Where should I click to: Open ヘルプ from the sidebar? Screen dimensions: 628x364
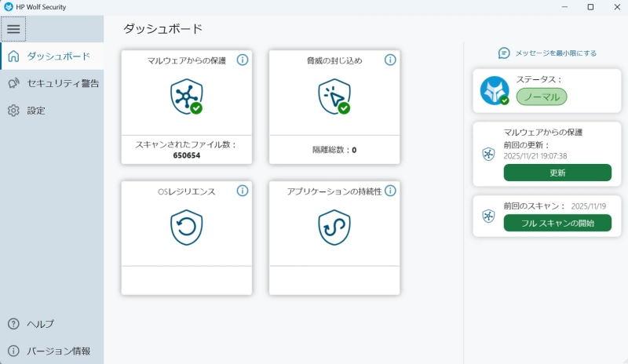coord(39,324)
